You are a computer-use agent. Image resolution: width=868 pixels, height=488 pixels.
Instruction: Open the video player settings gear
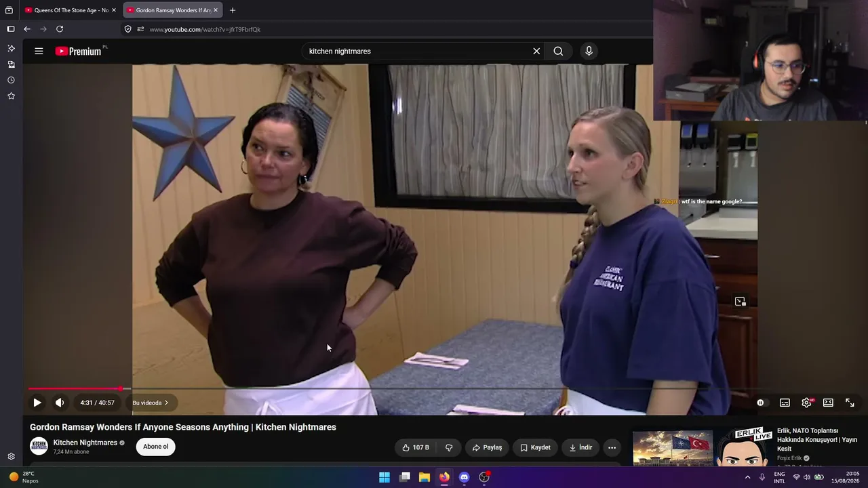[806, 403]
